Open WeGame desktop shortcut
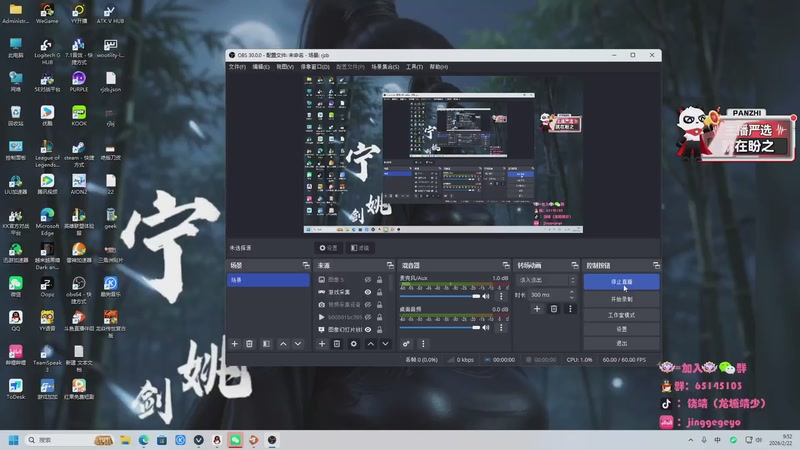 (x=47, y=14)
